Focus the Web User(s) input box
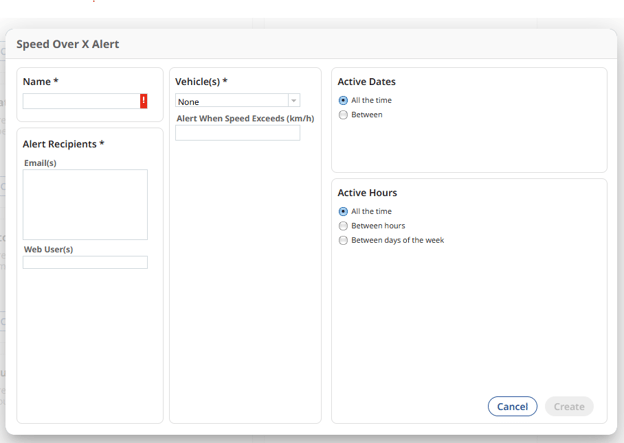This screenshot has height=443, width=624. 85,262
